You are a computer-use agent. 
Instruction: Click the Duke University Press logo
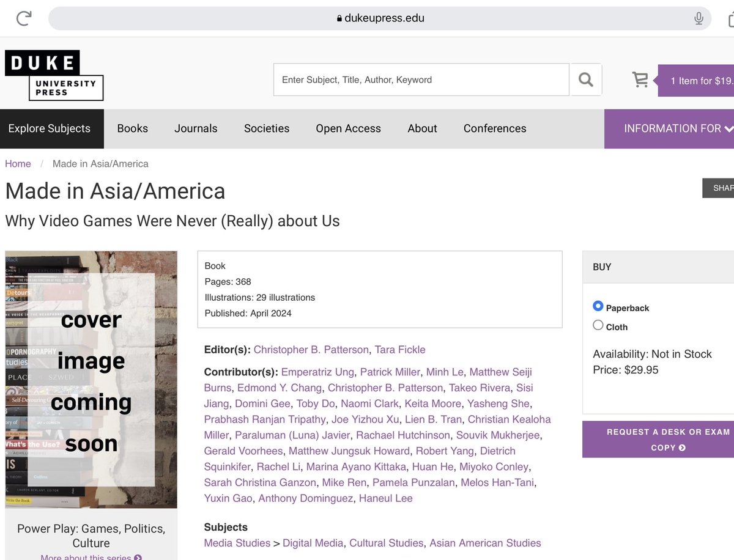54,75
